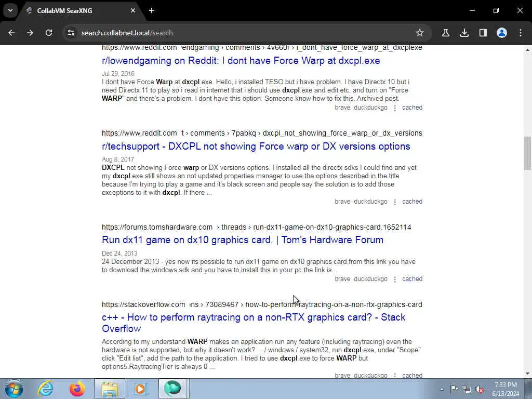Viewport: 532px width, 399px height.
Task: Click the stackoverflow.com result URL
Action: pos(262,304)
